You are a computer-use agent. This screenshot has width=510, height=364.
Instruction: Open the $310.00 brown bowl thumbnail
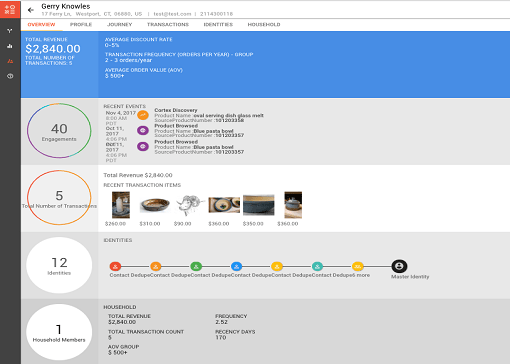pyautogui.click(x=155, y=205)
